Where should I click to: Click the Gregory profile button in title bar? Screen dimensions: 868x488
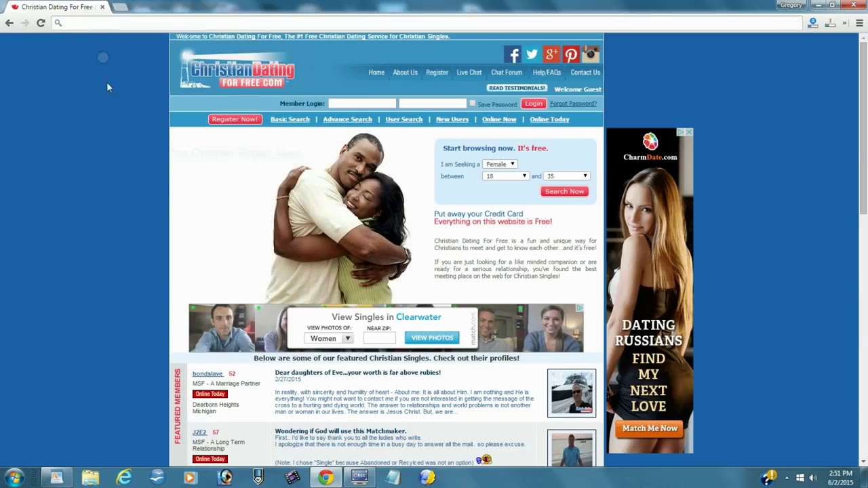[x=791, y=5]
